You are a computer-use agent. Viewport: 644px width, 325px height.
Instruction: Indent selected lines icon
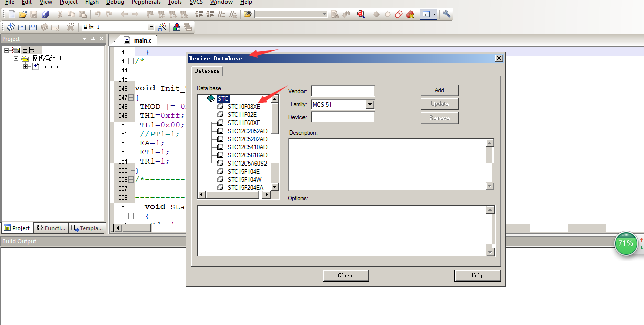pyautogui.click(x=199, y=14)
